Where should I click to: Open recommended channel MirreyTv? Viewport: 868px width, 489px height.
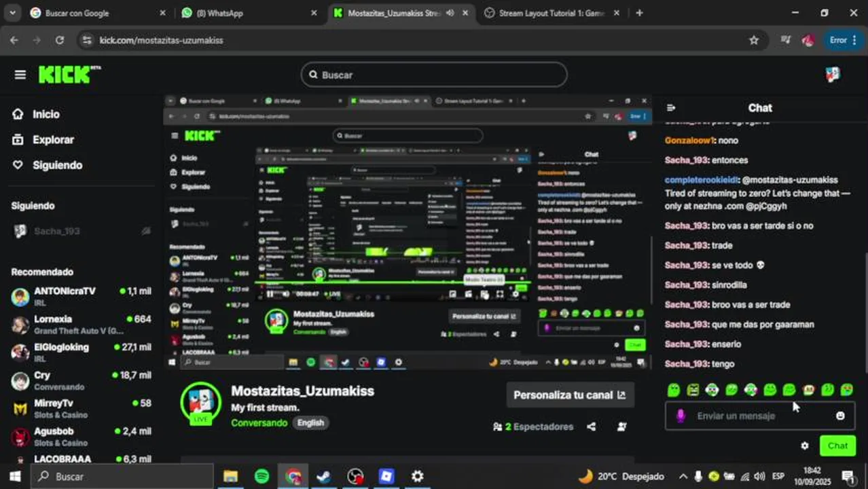[x=82, y=408]
